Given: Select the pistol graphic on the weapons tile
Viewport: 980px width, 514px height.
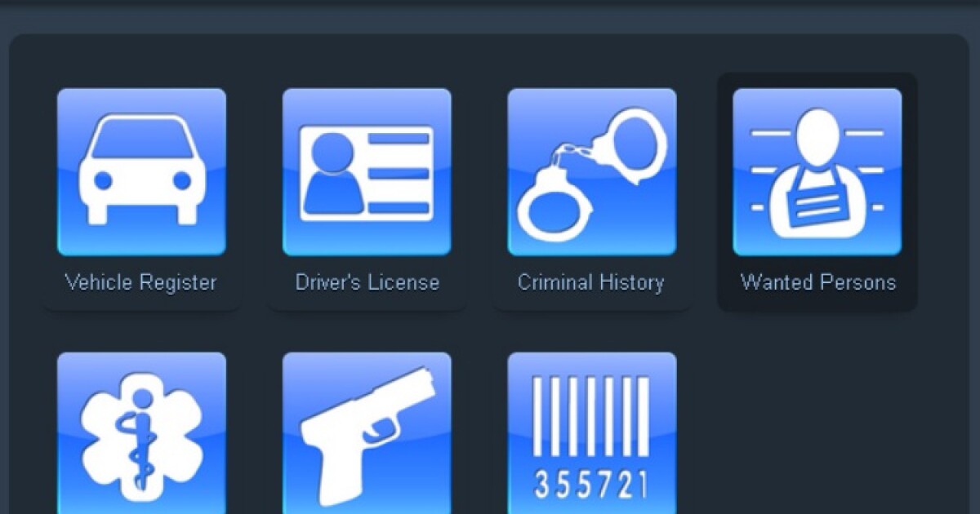Looking at the screenshot, I should (367, 428).
